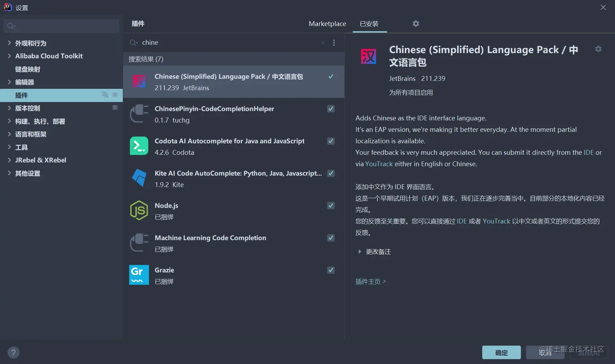Disable ChinesePinyin-CodeCompletionHelper checkbox
Screen dimensions: 615x364
[331, 109]
